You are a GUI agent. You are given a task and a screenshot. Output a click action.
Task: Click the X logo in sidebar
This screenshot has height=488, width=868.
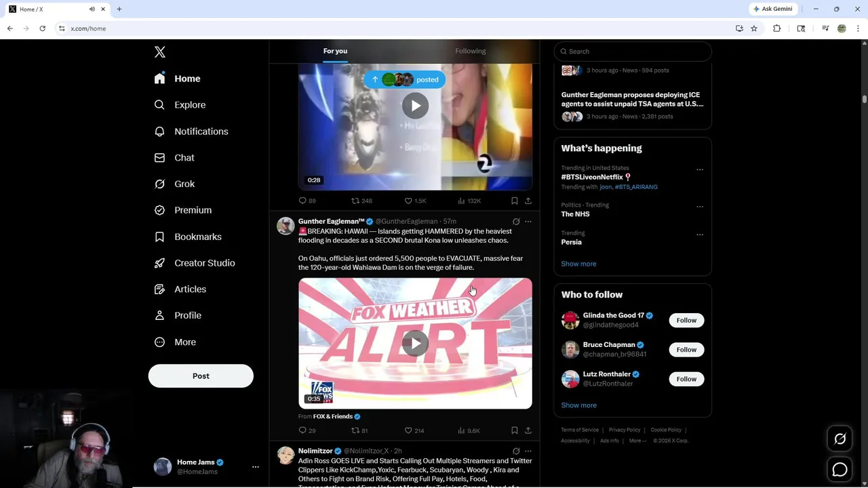click(160, 52)
